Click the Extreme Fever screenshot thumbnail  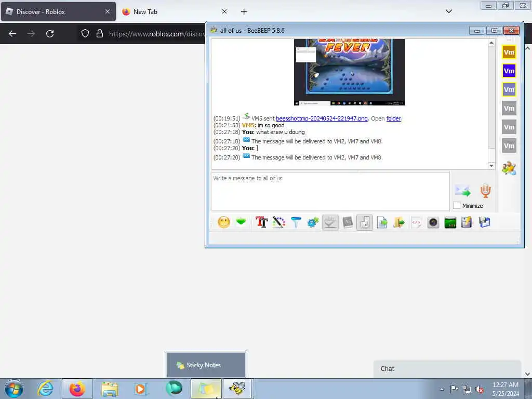click(350, 72)
